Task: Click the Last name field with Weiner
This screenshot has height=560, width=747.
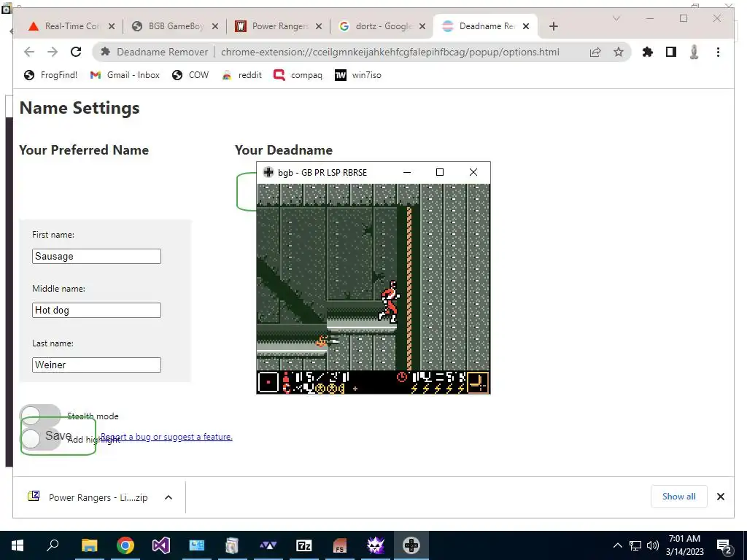Action: point(97,365)
